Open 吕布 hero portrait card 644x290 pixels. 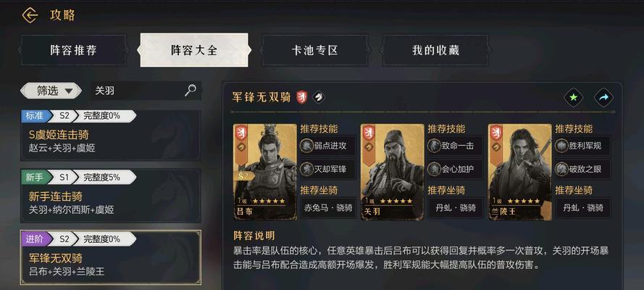265,172
